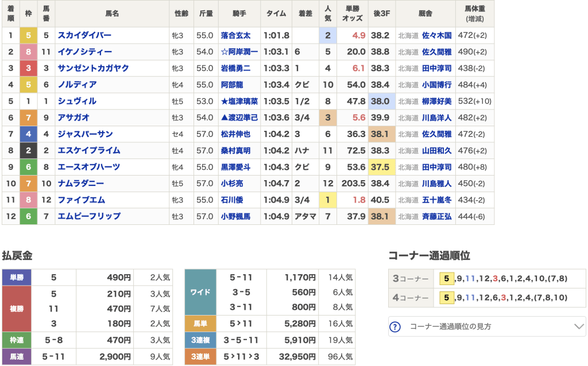
Task: Open horse ジャスパーサン page
Action: pos(85,134)
